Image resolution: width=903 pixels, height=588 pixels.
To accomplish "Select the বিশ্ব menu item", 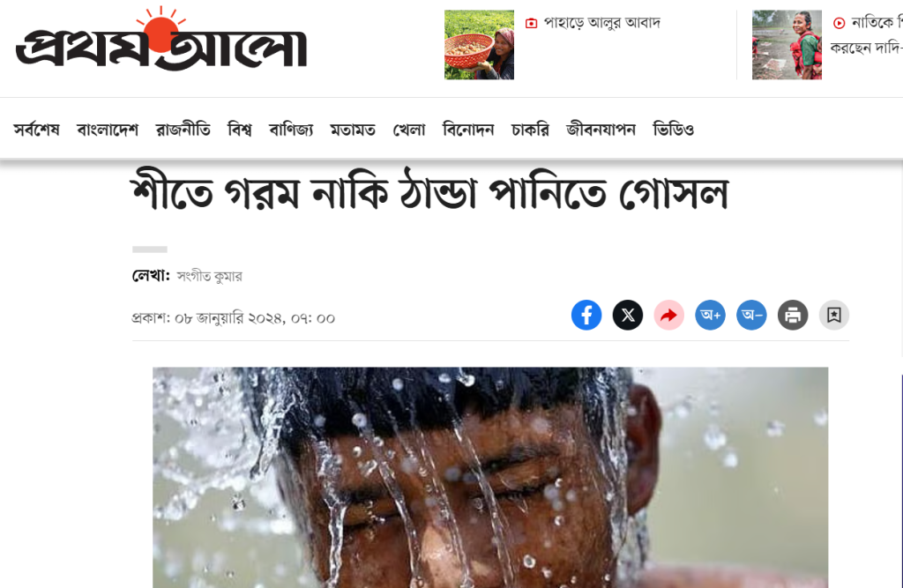I will [240, 130].
